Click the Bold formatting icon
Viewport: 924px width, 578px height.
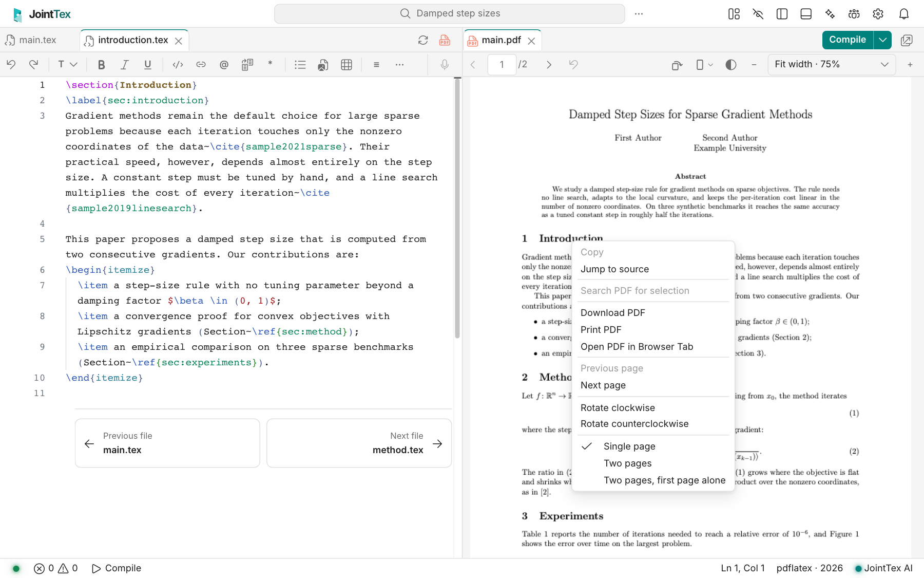[101, 65]
